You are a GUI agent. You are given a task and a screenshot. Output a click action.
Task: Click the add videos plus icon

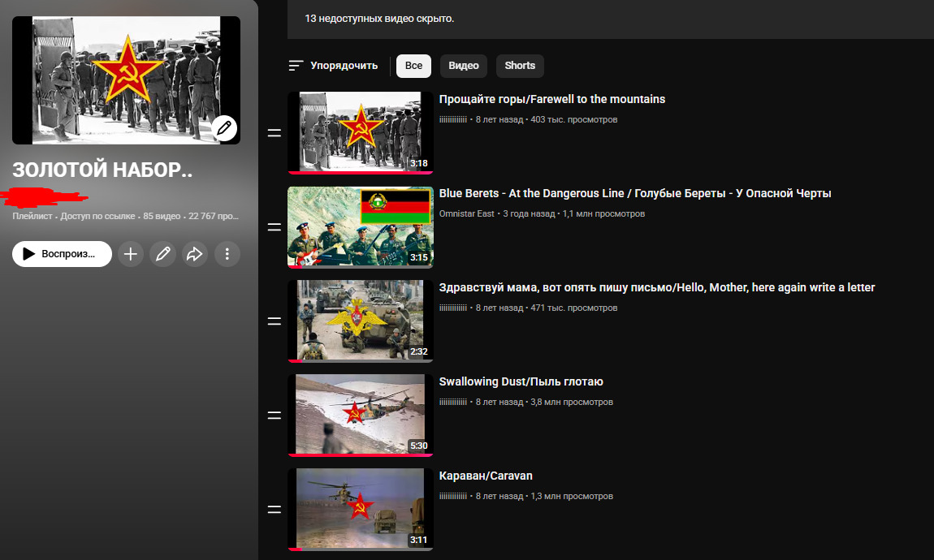[x=130, y=254]
